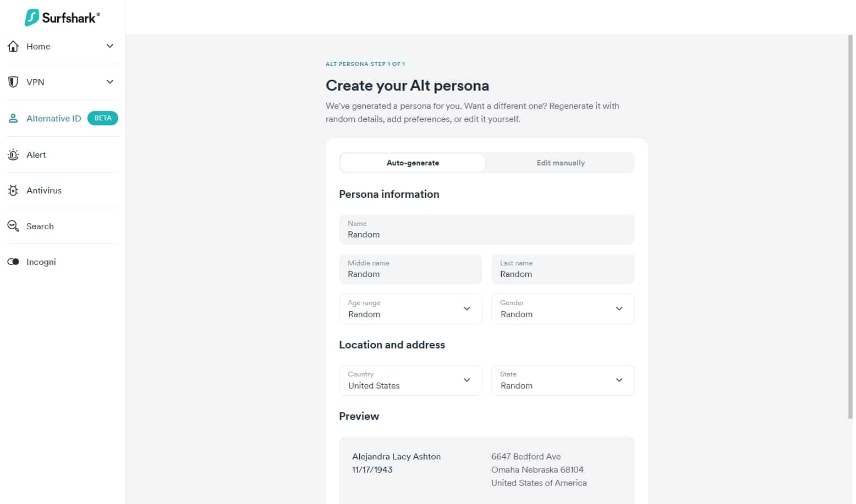This screenshot has width=856, height=504.
Task: Click the Antivirus bug icon
Action: coord(13,190)
